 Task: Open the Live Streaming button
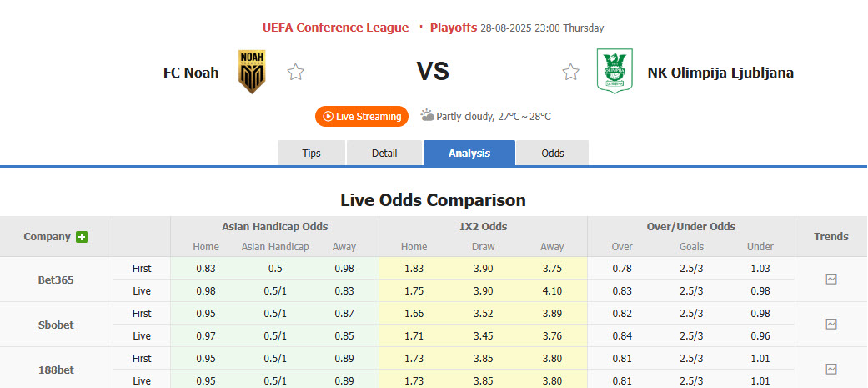pos(362,117)
